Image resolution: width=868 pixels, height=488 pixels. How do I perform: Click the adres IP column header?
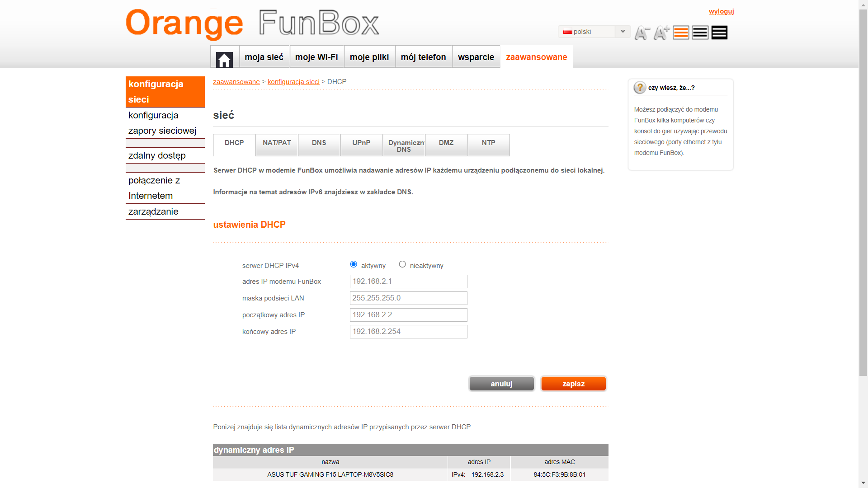pyautogui.click(x=479, y=462)
